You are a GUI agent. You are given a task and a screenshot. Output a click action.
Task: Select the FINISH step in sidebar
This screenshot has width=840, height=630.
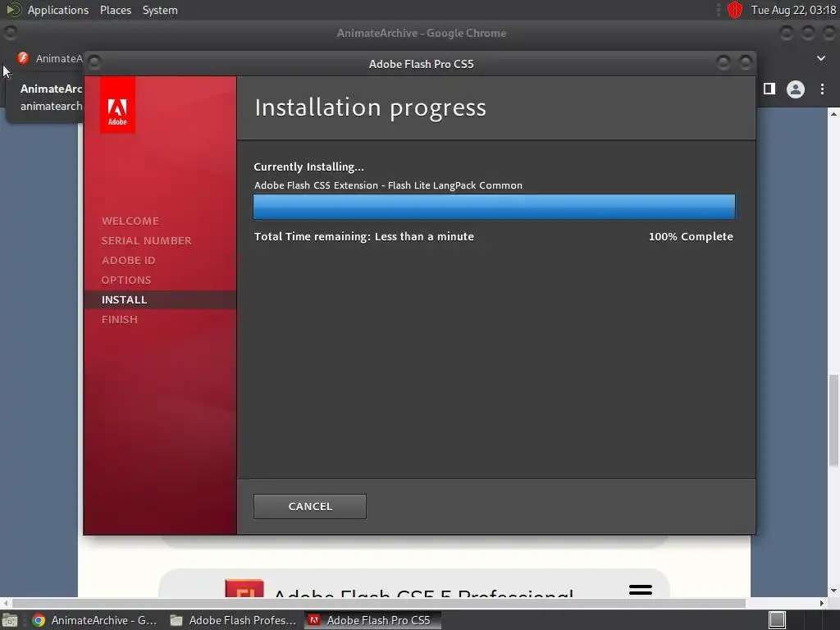click(120, 319)
